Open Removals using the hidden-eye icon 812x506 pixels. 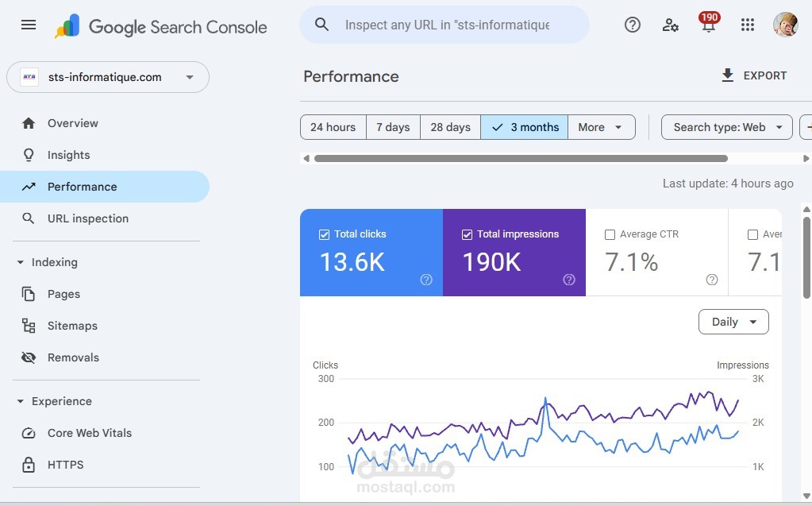(x=29, y=357)
